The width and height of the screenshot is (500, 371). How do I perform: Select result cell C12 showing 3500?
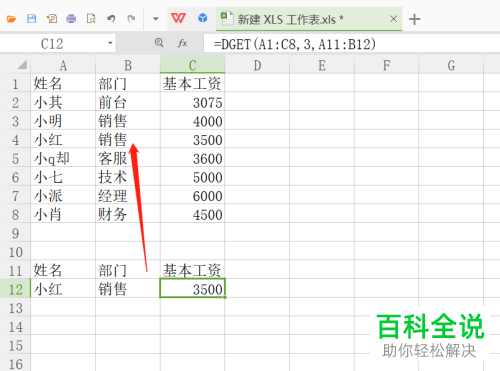pyautogui.click(x=193, y=289)
